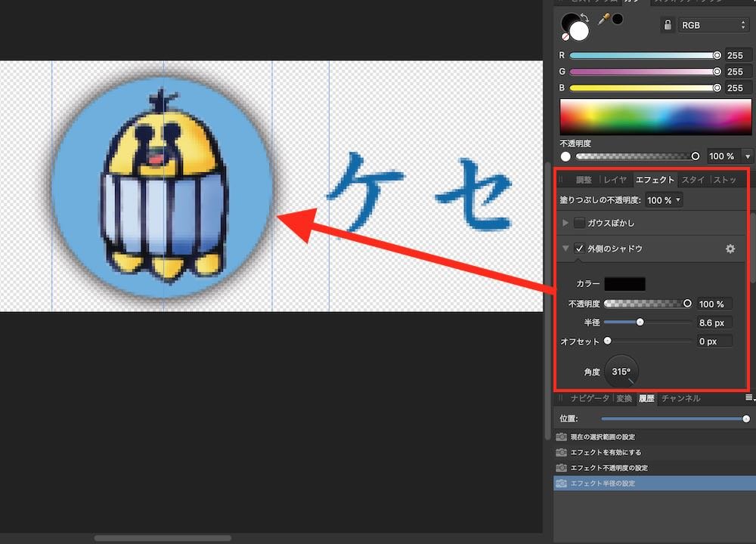Click the オフセット offset slider
Screen dimensions: 756x544
coord(648,342)
